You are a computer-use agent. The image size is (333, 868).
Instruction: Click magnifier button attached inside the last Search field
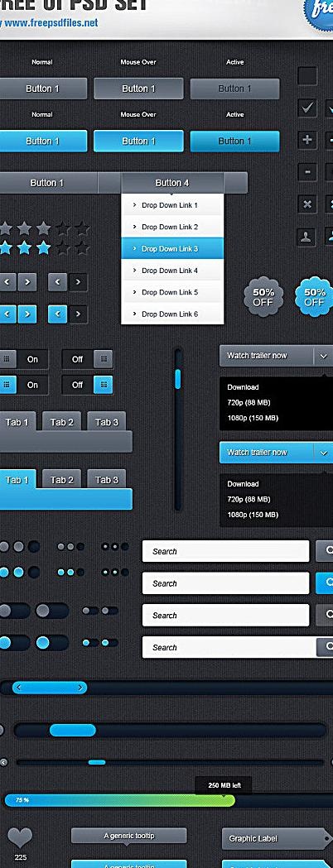tap(325, 646)
